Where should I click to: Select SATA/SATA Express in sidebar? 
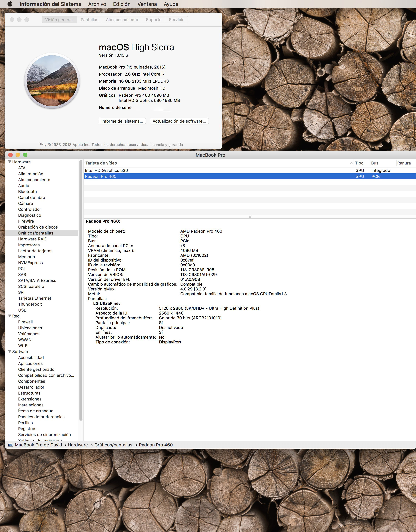tap(37, 280)
